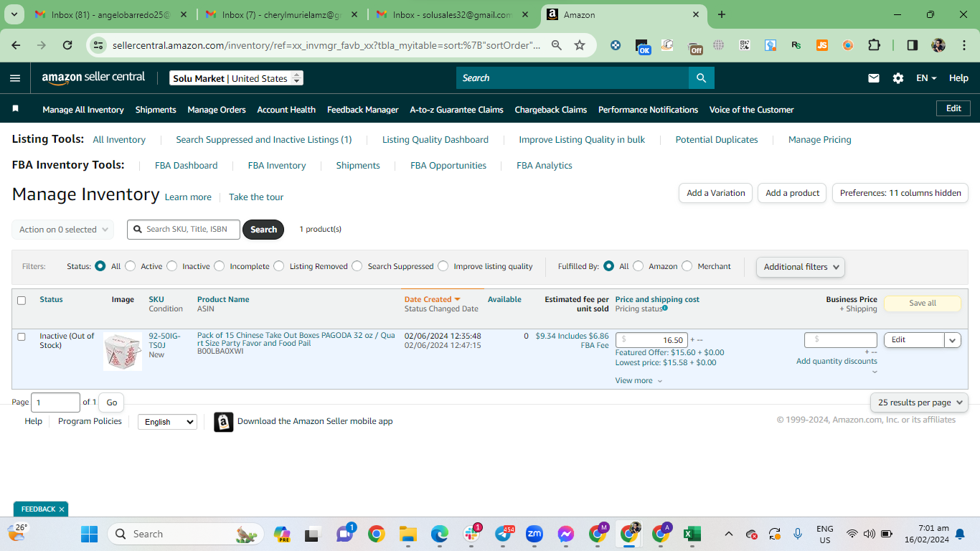Go back to the previous page
Viewport: 980px width, 551px height.
[x=16, y=45]
